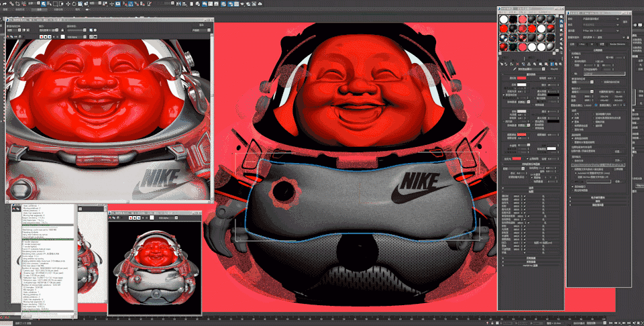Toggle the Snaps Toggle icon
Image resolution: width=644 pixels, height=326 pixels.
pos(124,4)
